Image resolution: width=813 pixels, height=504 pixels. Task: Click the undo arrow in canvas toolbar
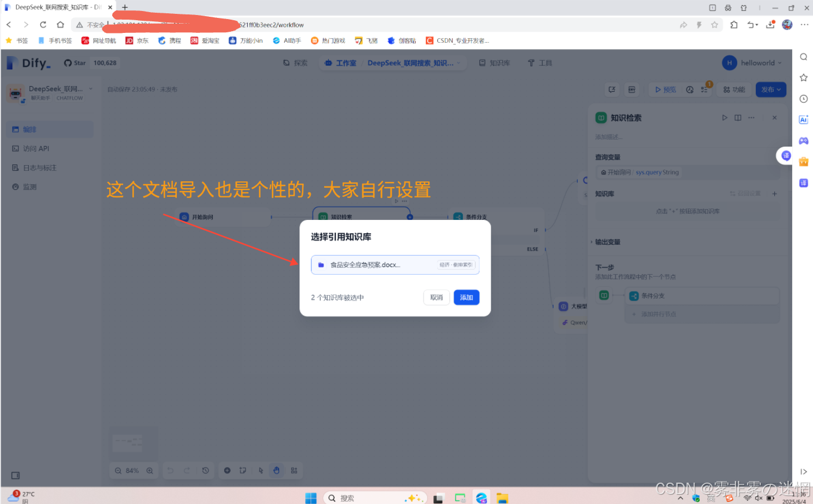coord(170,471)
